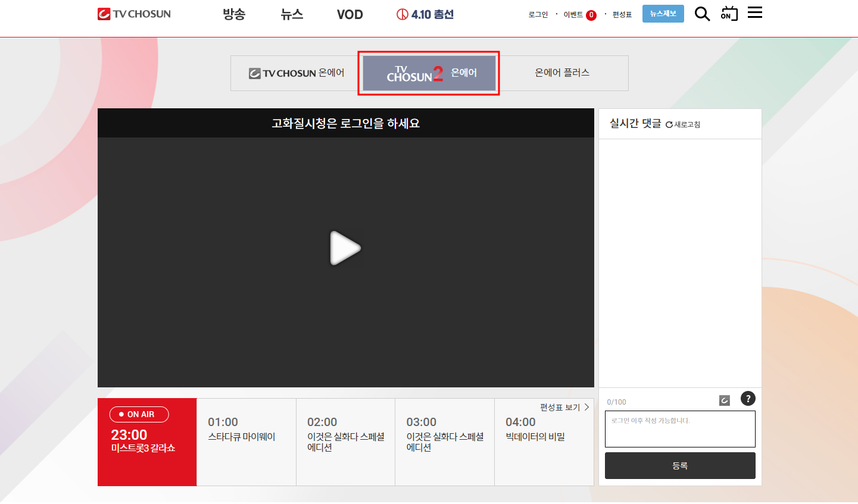Click the 뉴스제보 button
The image size is (858, 504).
click(x=663, y=14)
